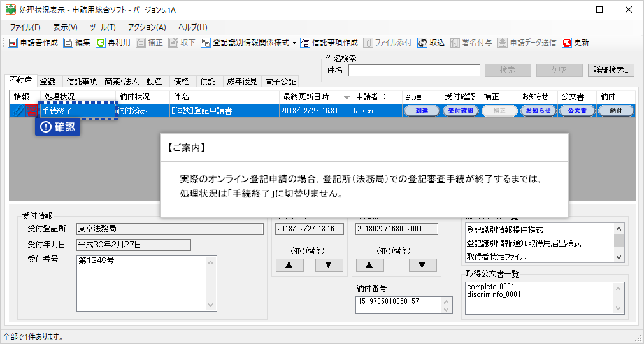The width and height of the screenshot is (644, 344).
Task: Switch to the 供託 tab
Action: tap(208, 82)
